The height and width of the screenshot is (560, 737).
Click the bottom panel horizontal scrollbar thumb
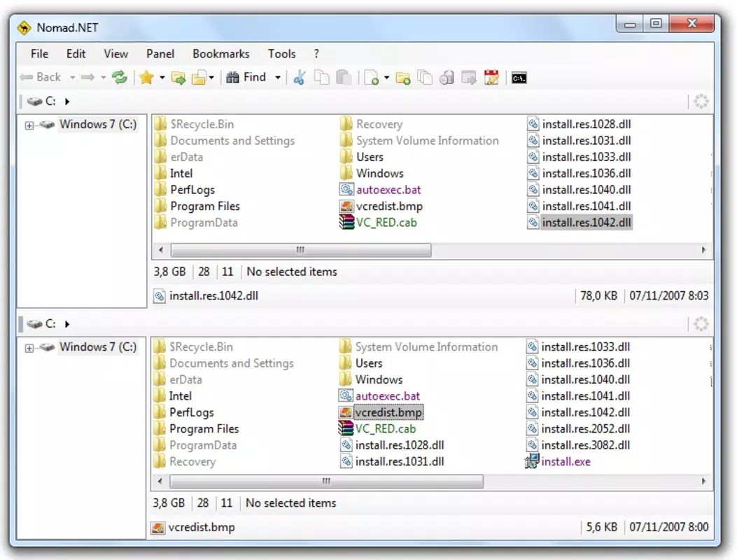326,481
